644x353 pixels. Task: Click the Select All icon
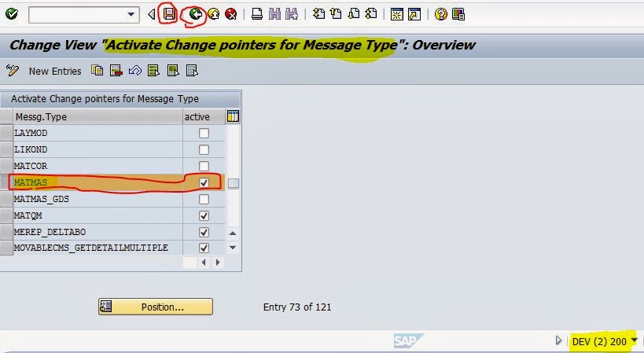[153, 71]
